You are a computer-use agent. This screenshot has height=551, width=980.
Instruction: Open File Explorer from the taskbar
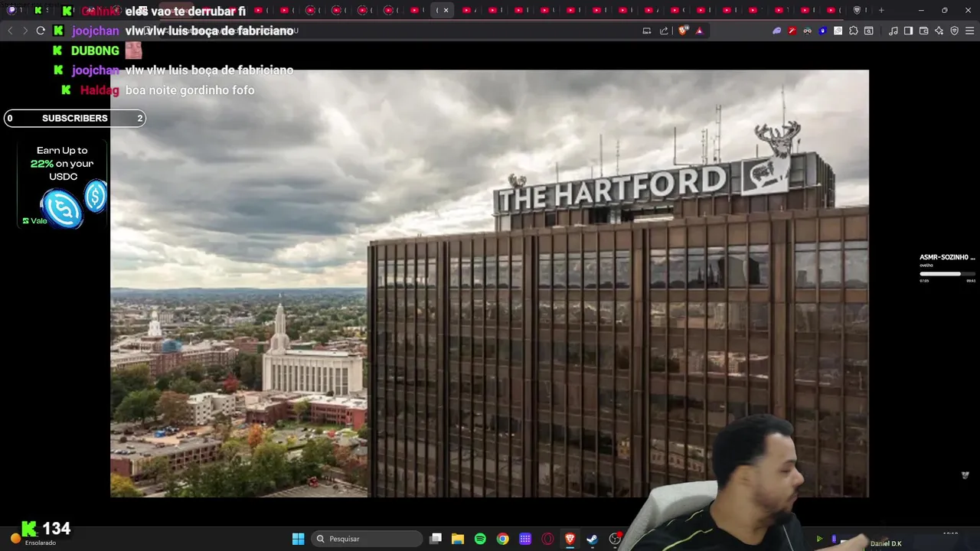click(x=458, y=539)
